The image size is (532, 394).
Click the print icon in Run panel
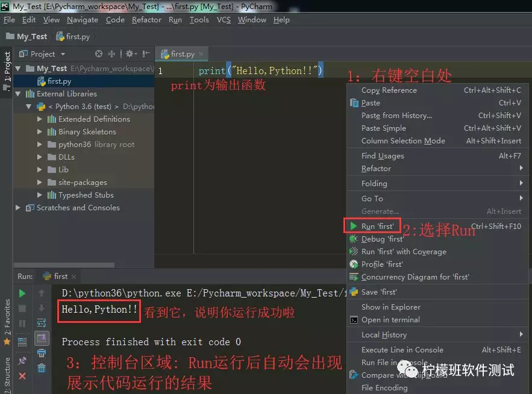click(x=42, y=353)
